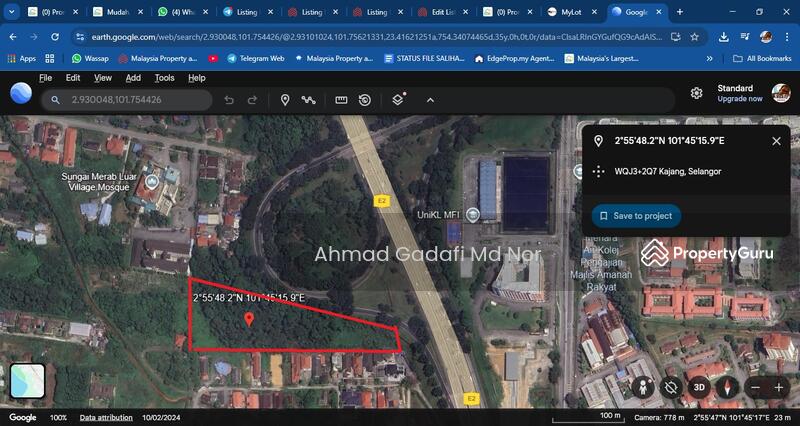Zoom in with the plus button
Screen dimensions: 800x426
click(778, 387)
